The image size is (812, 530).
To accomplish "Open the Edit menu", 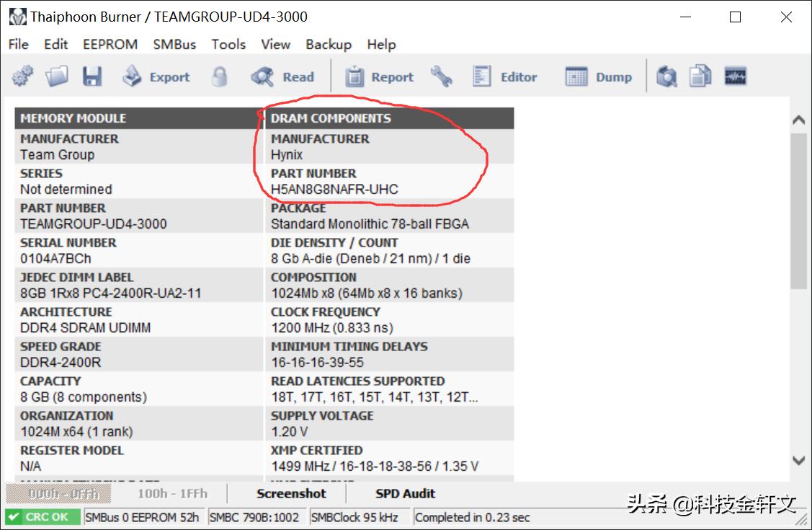I will tap(56, 45).
